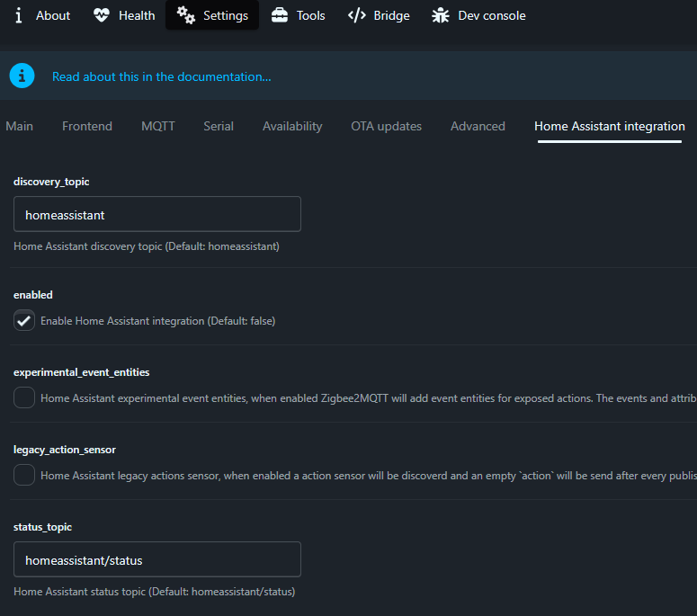
Task: Open the Serial settings tab
Action: 219,126
